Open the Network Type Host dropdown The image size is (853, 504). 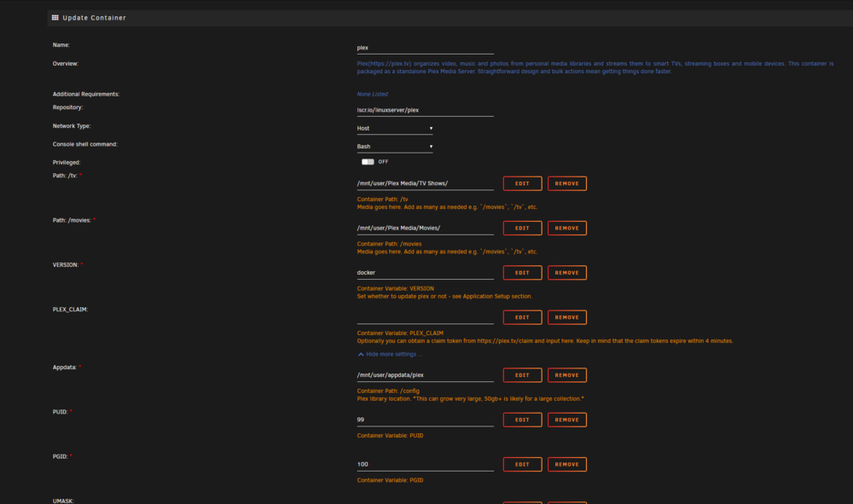tap(394, 128)
